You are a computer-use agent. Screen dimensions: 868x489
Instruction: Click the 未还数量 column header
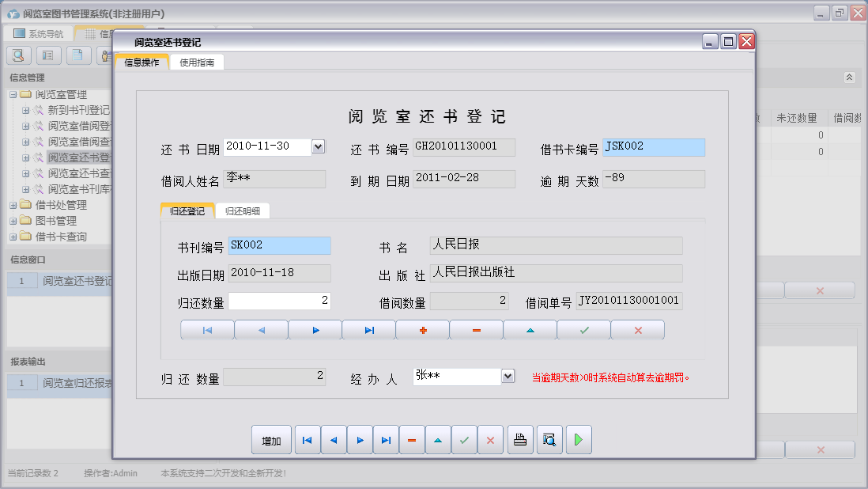[x=797, y=117]
